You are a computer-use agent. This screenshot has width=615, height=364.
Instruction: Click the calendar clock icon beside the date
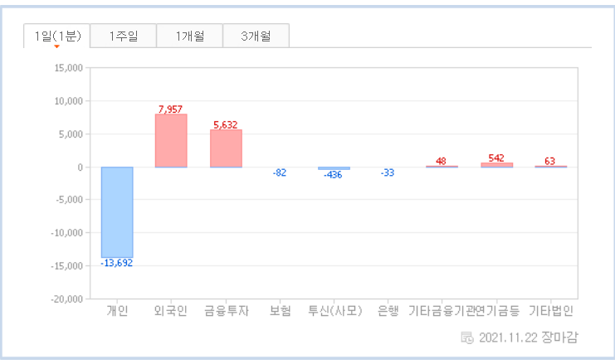point(467,337)
